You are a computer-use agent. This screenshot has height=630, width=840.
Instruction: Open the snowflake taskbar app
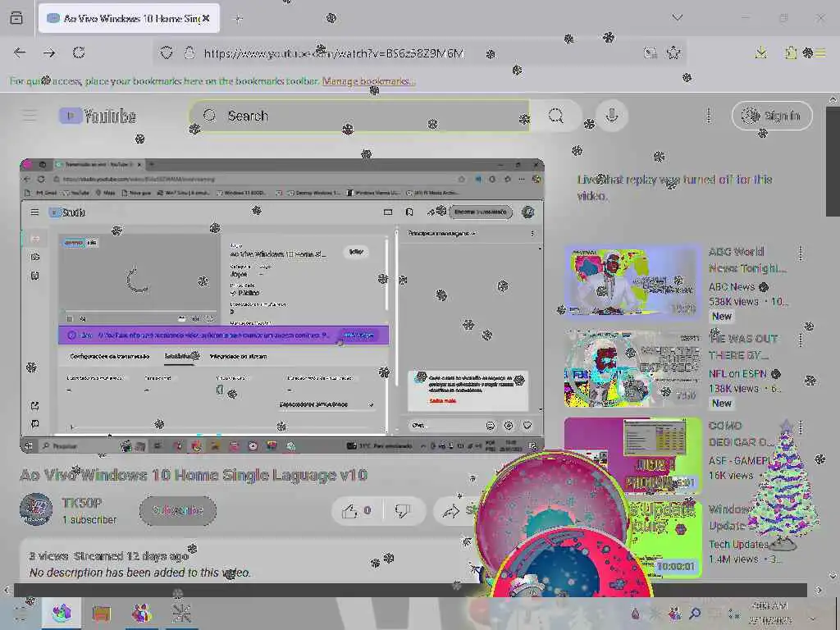181,612
